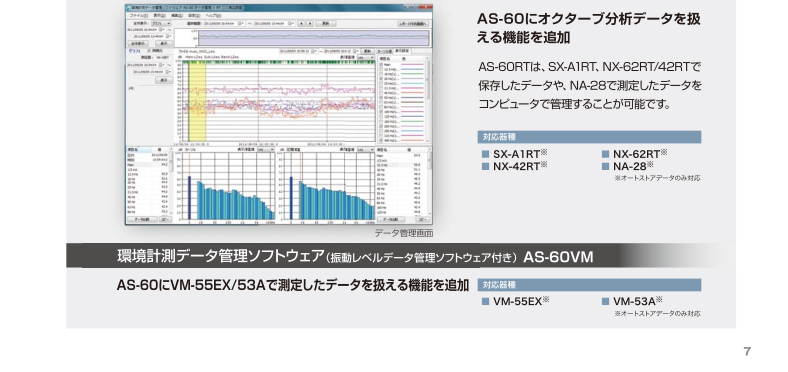The width and height of the screenshot is (788, 372).
Task: Toggle the Main item checkbox in display settings
Action: click(x=381, y=64)
